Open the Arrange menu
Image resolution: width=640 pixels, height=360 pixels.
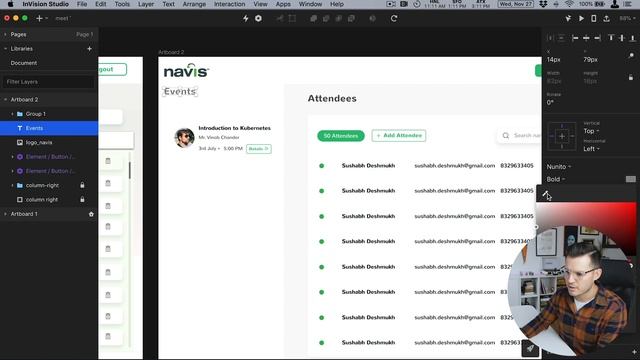[194, 4]
